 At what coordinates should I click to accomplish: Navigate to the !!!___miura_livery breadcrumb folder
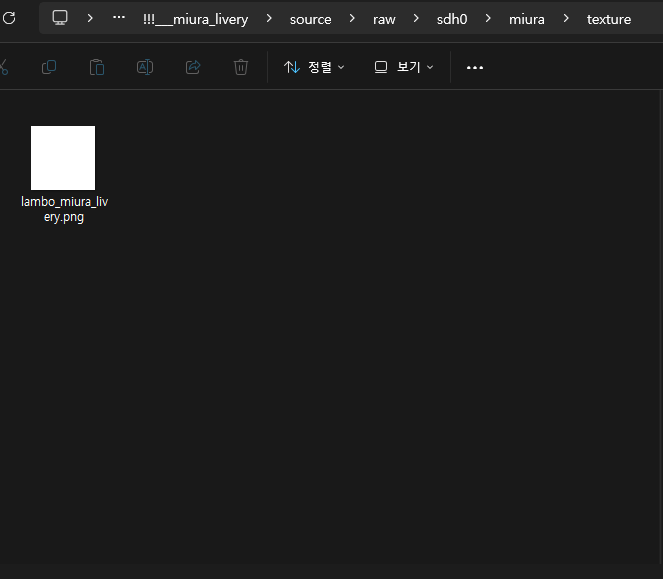[x=195, y=19]
